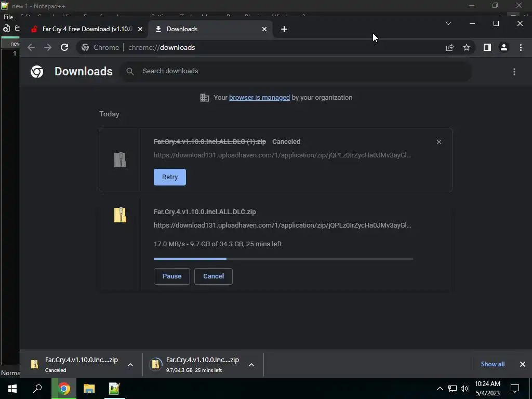Click the Chrome site-info chip in address bar
Image resolution: width=532 pixels, height=399 pixels.
pyautogui.click(x=100, y=47)
